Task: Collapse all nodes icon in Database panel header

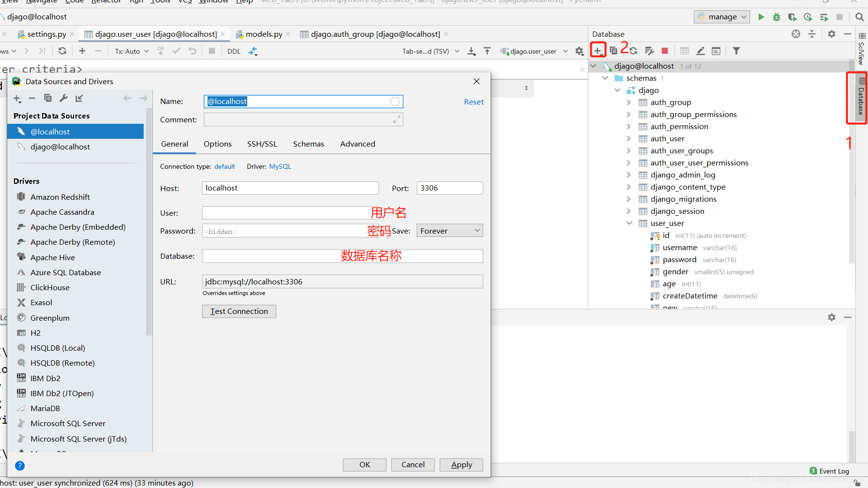Action: (812, 34)
